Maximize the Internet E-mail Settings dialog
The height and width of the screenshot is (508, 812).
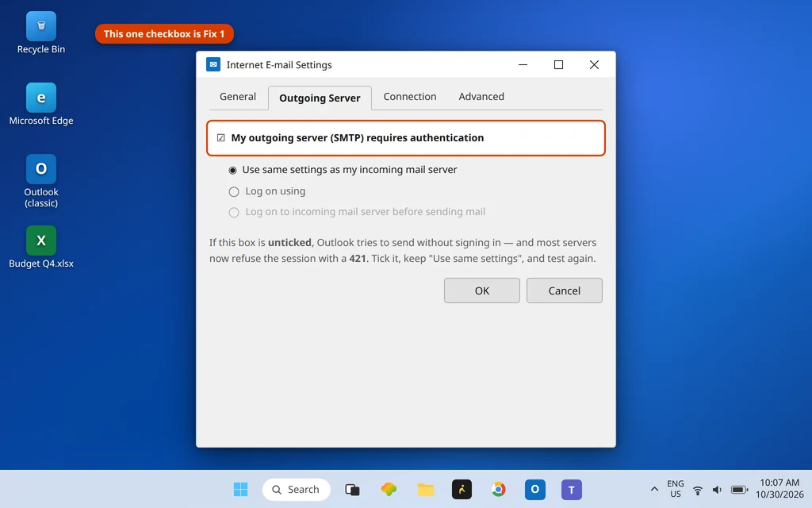coord(558,65)
